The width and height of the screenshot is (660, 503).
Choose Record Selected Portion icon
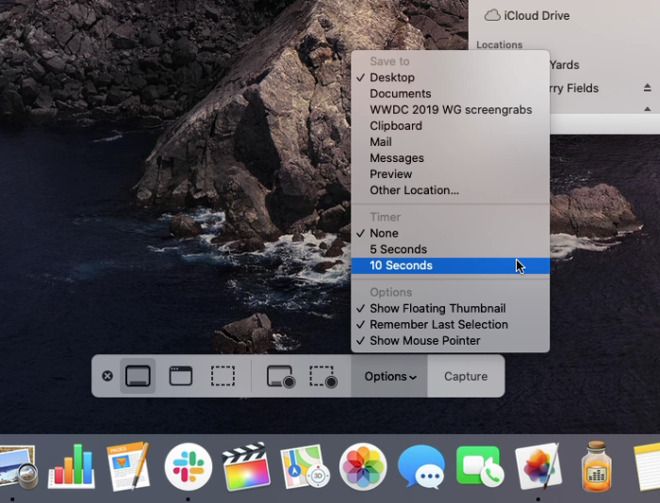[x=323, y=376]
